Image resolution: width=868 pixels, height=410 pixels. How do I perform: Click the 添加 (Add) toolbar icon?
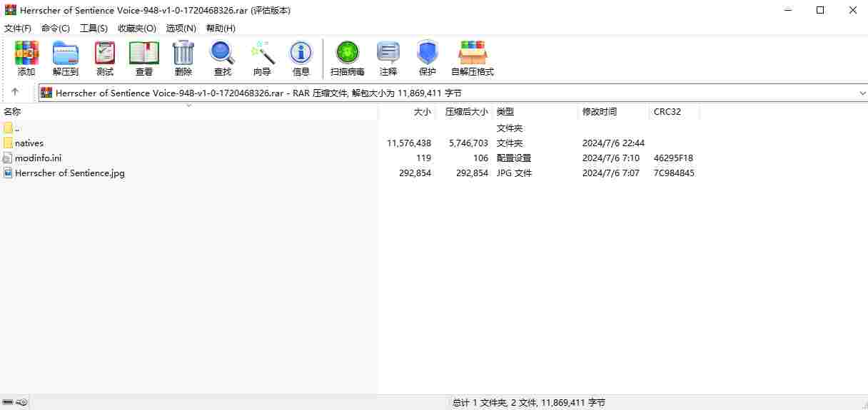pyautogui.click(x=26, y=53)
